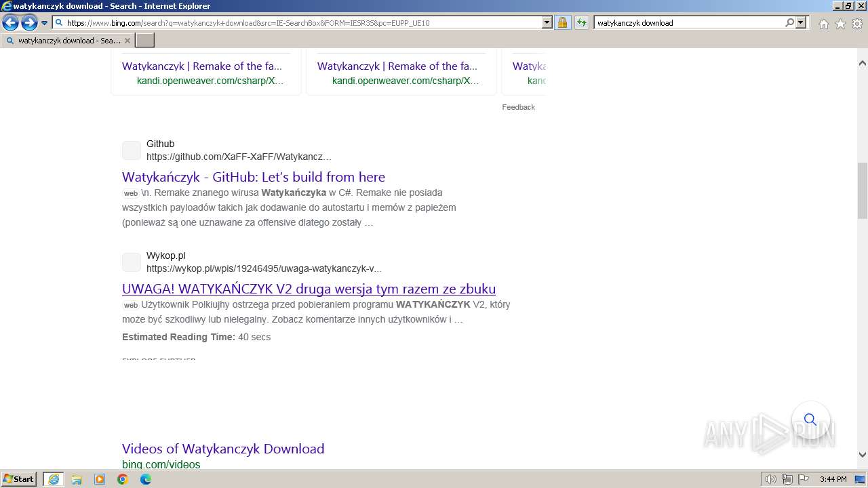The height and width of the screenshot is (488, 868).
Task: Click the bing.com address bar field
Action: tap(298, 22)
